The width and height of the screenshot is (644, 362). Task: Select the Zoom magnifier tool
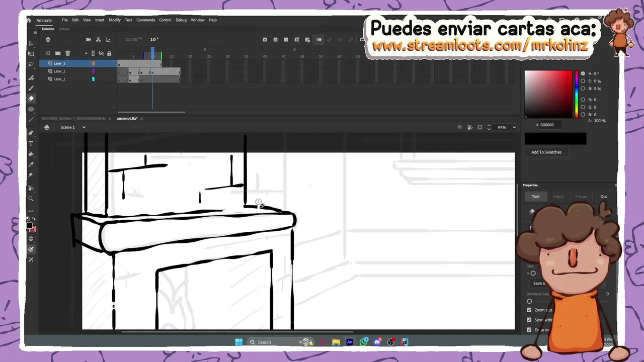31,199
